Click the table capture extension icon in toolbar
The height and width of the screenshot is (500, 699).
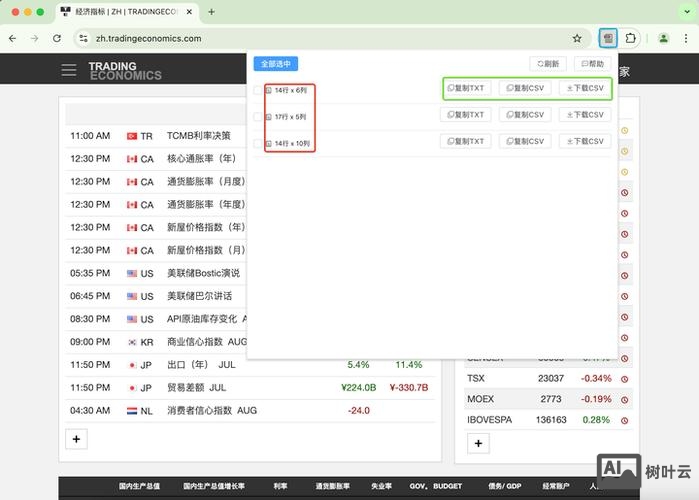[x=608, y=38]
